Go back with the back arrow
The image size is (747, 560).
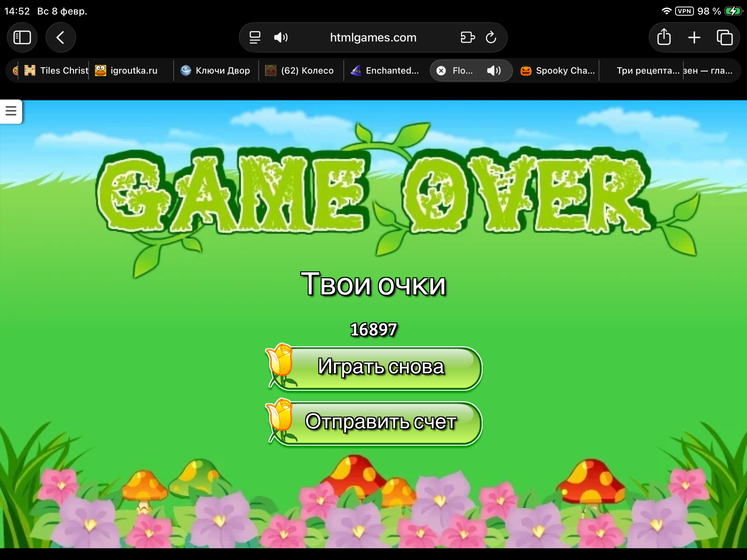(x=61, y=37)
